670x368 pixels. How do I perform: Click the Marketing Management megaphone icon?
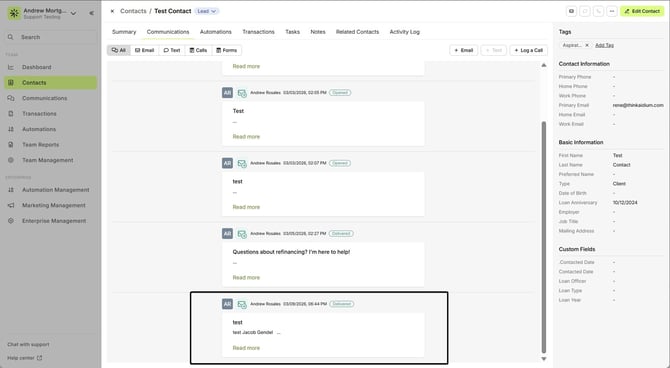[x=11, y=205]
